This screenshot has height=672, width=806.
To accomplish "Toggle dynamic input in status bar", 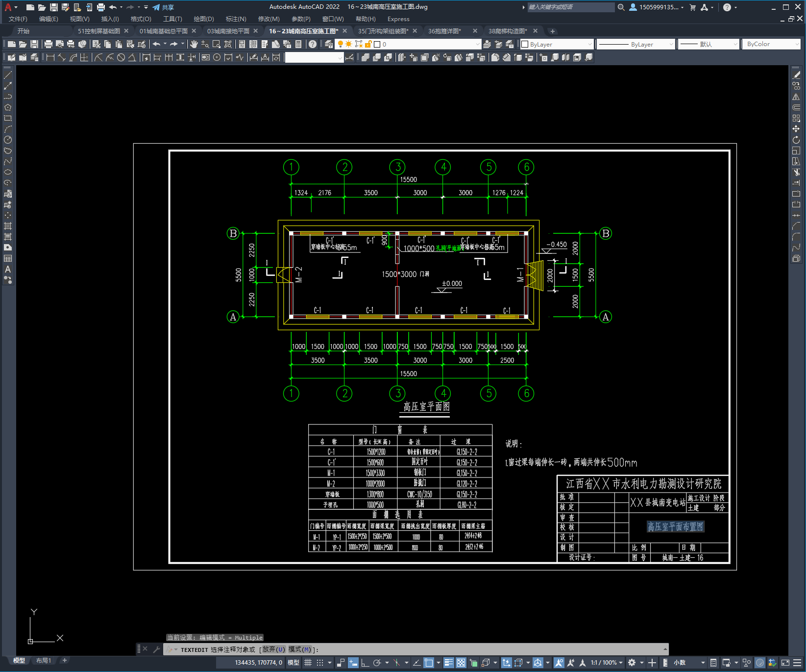I will click(353, 663).
